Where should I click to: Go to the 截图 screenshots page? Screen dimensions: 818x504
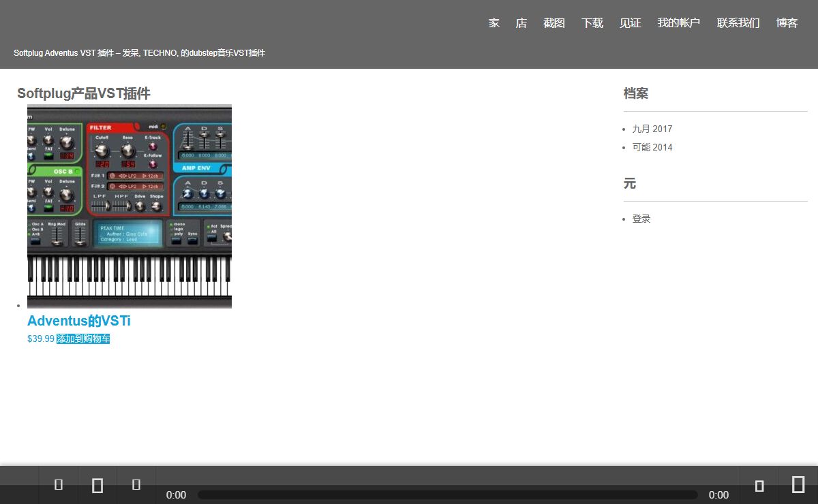click(554, 23)
